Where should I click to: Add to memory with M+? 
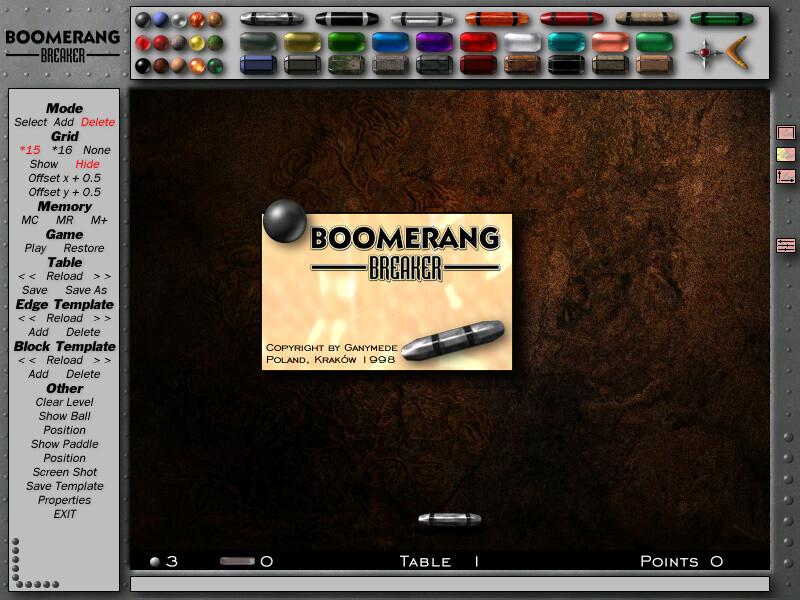[x=99, y=220]
